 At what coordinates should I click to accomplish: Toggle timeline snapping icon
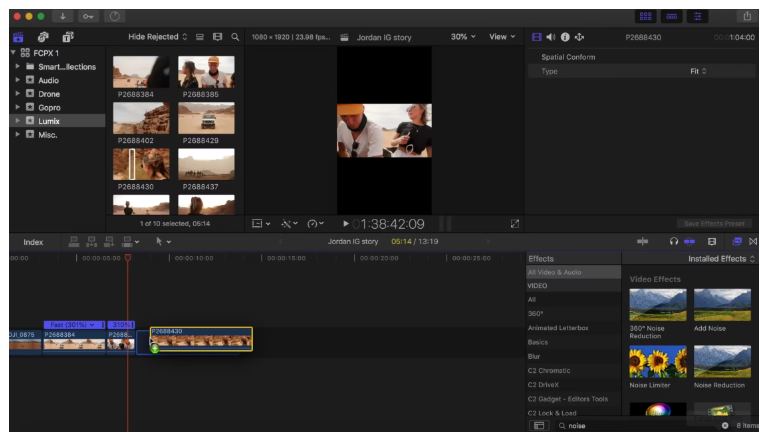[689, 241]
